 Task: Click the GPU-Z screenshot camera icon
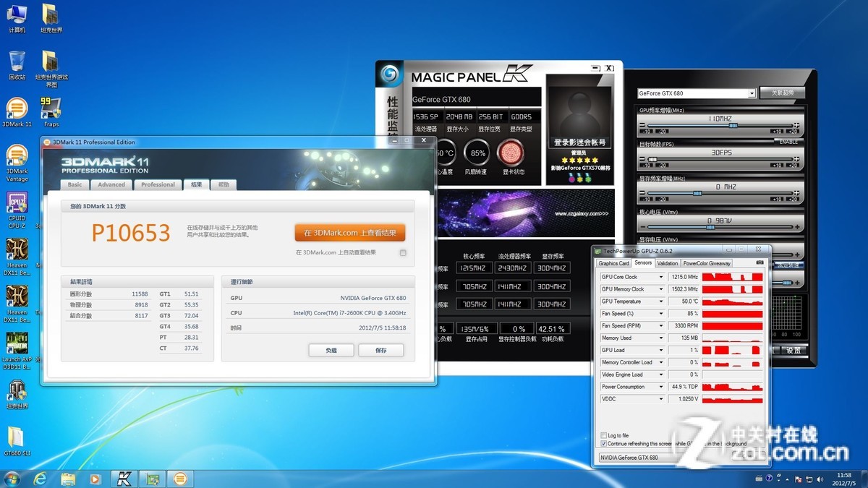(759, 263)
